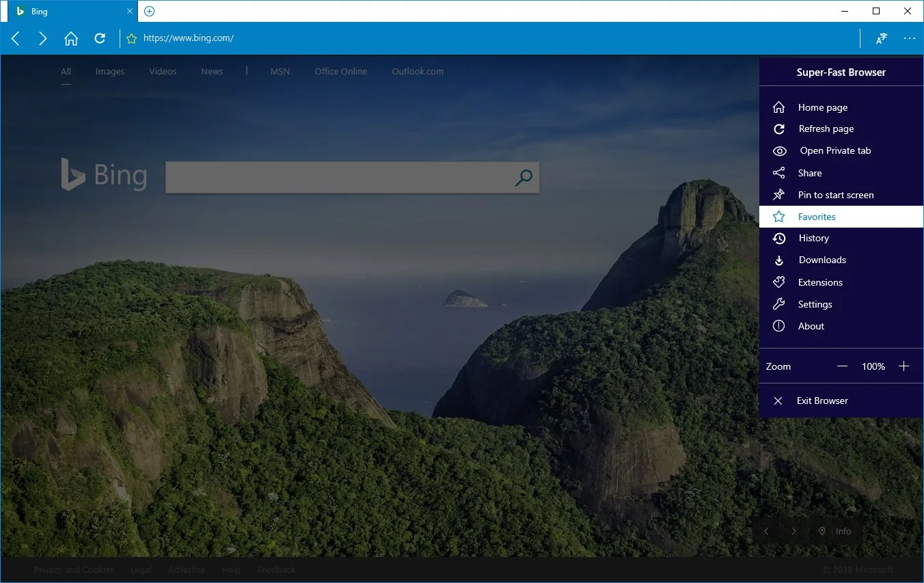Image resolution: width=924 pixels, height=583 pixels.
Task: Show previous Bing background image
Action: tap(766, 531)
